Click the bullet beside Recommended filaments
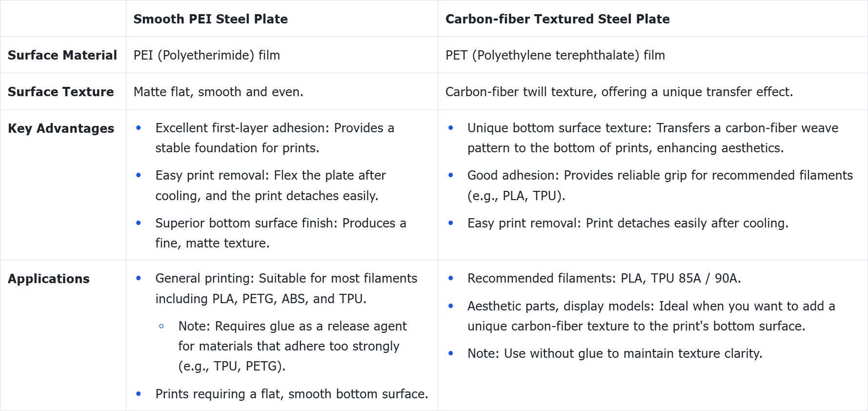The height and width of the screenshot is (411, 868). click(451, 278)
